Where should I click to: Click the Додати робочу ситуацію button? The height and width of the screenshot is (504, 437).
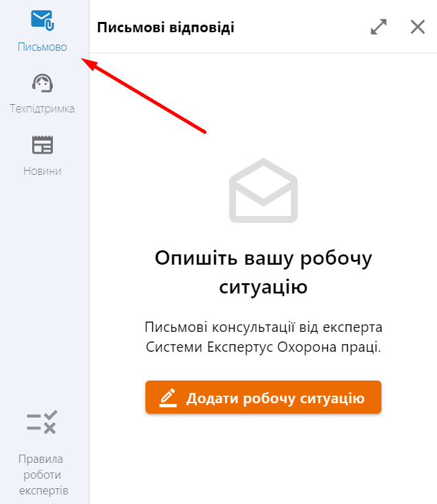(x=263, y=397)
